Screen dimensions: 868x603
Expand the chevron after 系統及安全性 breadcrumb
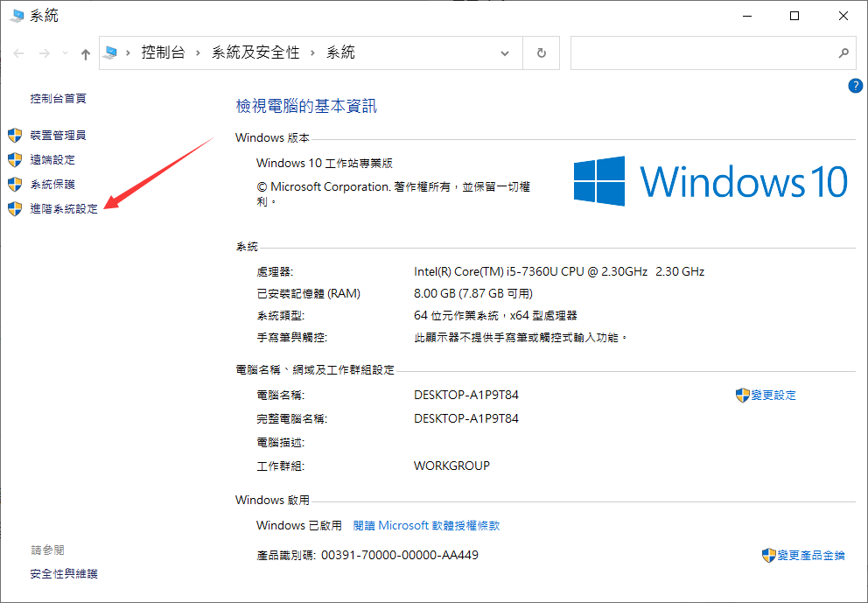coord(313,53)
